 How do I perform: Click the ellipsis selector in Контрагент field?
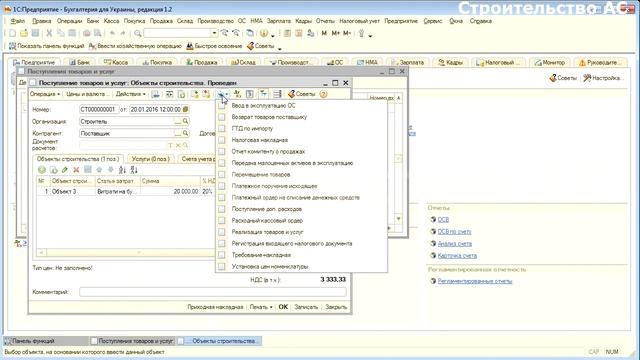178,133
